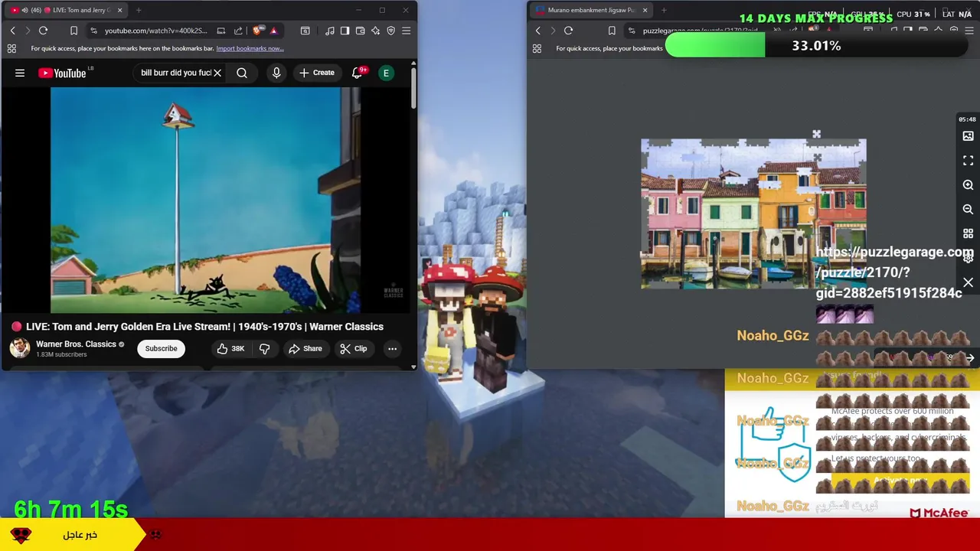Screen dimensions: 980x551
Task: Open the Warner Bros. Classics channel avatar
Action: (x=20, y=348)
